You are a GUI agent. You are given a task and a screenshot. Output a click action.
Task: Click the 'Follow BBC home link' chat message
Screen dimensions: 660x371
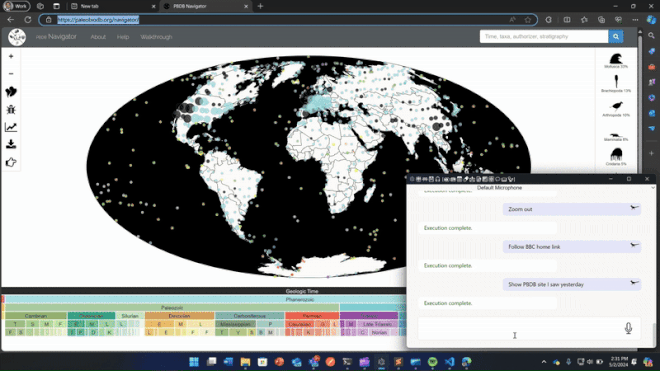coord(572,247)
